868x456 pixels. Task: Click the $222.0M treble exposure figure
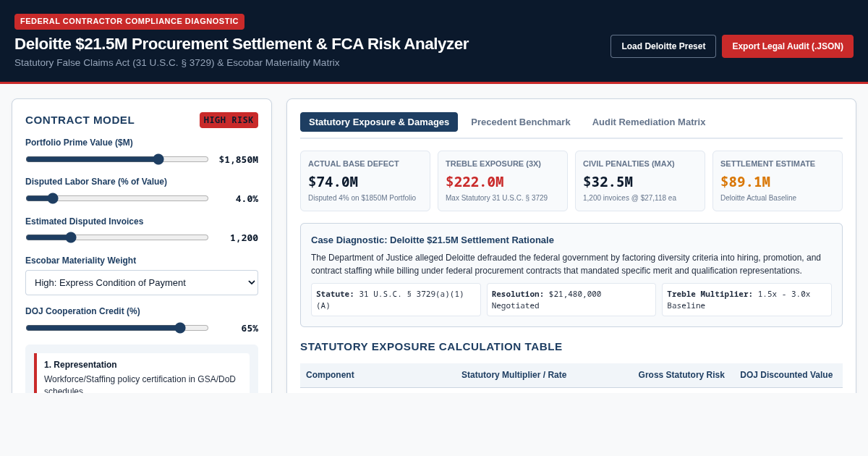(x=475, y=182)
